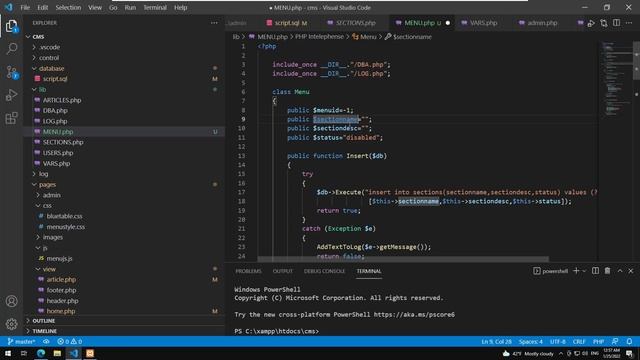Click the UTF-8 encoding selector
The width and height of the screenshot is (640, 360).
point(558,341)
